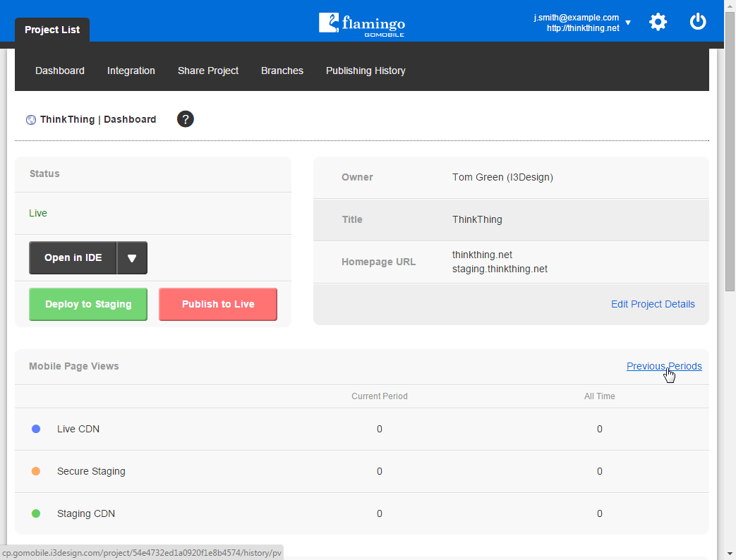Click the http://thinkthing.net account URL

pyautogui.click(x=583, y=28)
